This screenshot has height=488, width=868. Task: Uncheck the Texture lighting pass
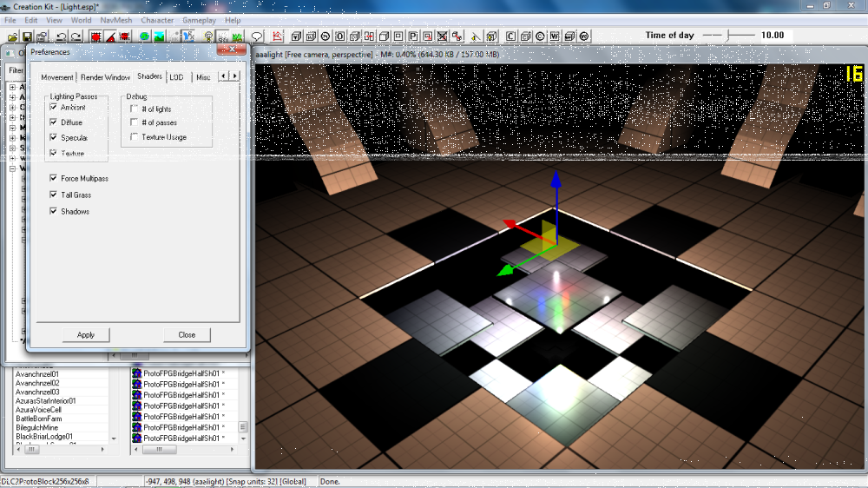53,153
